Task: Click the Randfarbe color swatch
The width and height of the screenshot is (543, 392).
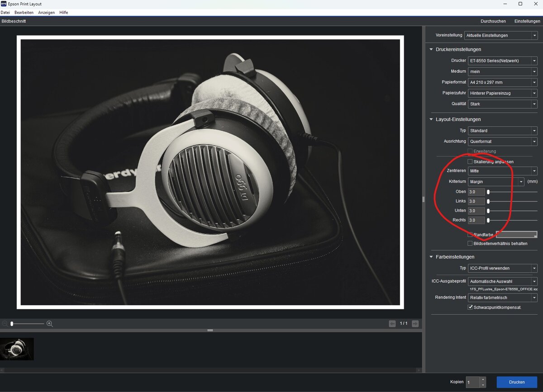Action: coord(517,235)
